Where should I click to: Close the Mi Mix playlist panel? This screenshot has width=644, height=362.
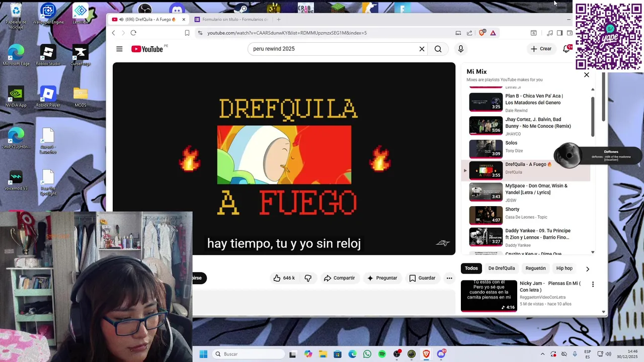(x=586, y=74)
